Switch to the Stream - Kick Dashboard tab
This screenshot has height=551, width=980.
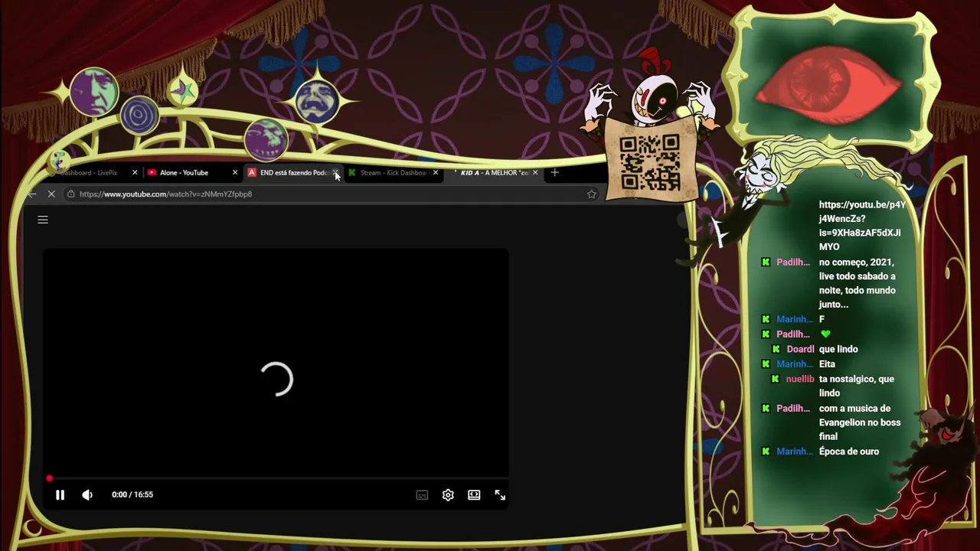393,173
